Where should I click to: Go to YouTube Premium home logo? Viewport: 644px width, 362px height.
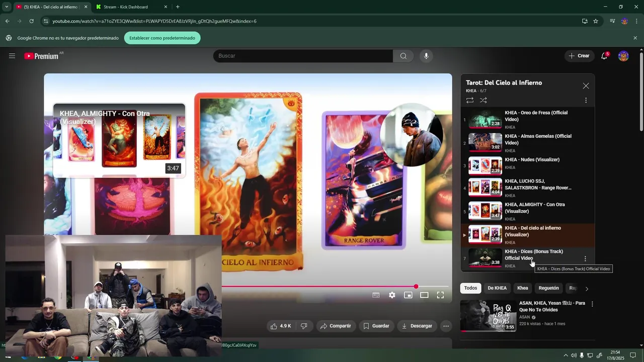[41, 56]
